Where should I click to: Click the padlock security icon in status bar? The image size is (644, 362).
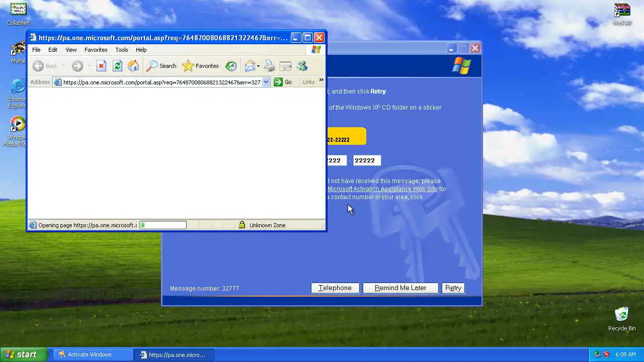pyautogui.click(x=242, y=225)
